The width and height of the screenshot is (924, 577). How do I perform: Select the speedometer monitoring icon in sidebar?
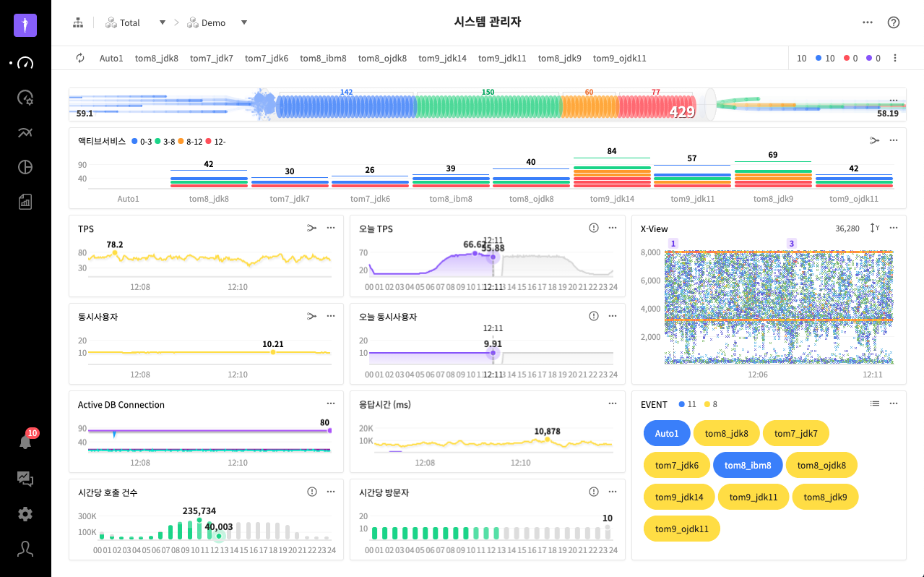[x=25, y=64]
